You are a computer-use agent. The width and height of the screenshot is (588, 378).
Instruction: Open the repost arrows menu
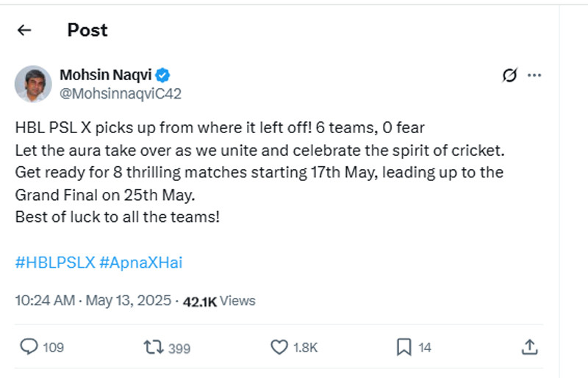click(x=153, y=347)
